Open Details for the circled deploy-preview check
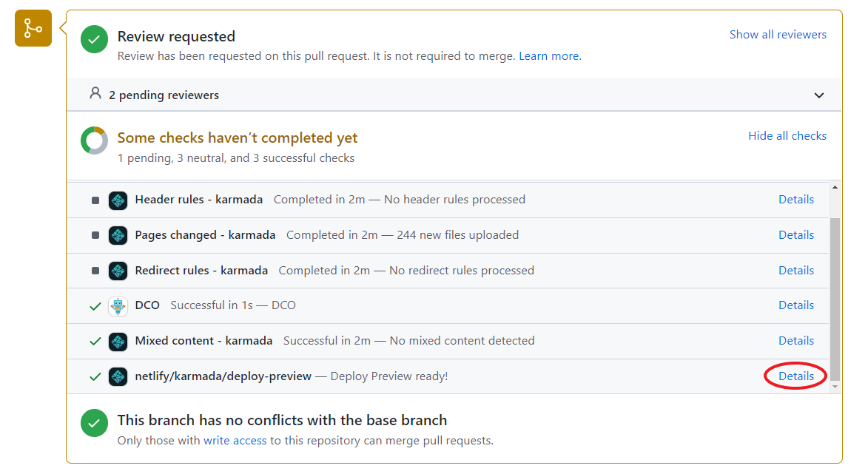This screenshot has height=474, width=868. click(795, 376)
